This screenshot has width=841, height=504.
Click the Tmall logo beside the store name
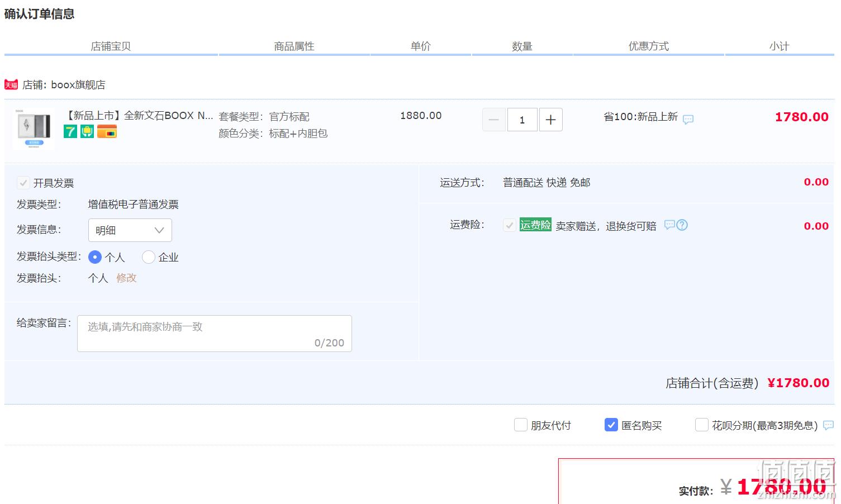(x=11, y=85)
